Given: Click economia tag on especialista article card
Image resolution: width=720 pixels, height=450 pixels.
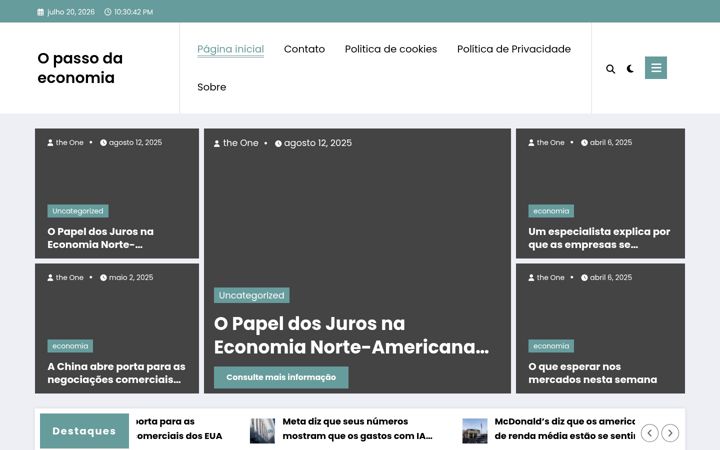Looking at the screenshot, I should click(x=551, y=211).
